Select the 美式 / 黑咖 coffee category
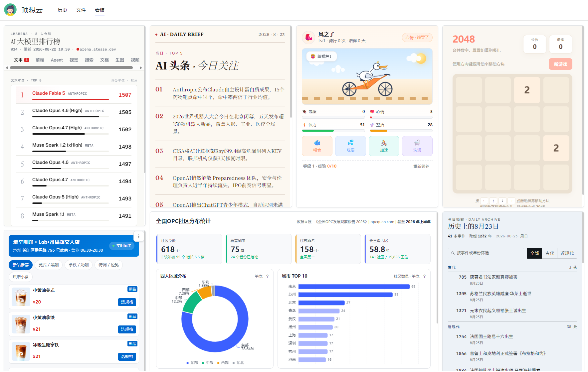588x372 pixels. [49, 265]
